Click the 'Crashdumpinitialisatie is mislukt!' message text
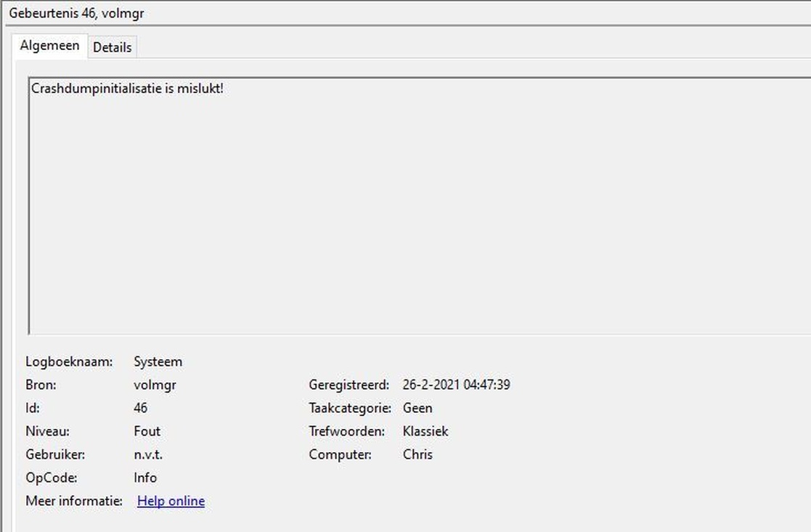This screenshot has width=811, height=532. pos(127,89)
